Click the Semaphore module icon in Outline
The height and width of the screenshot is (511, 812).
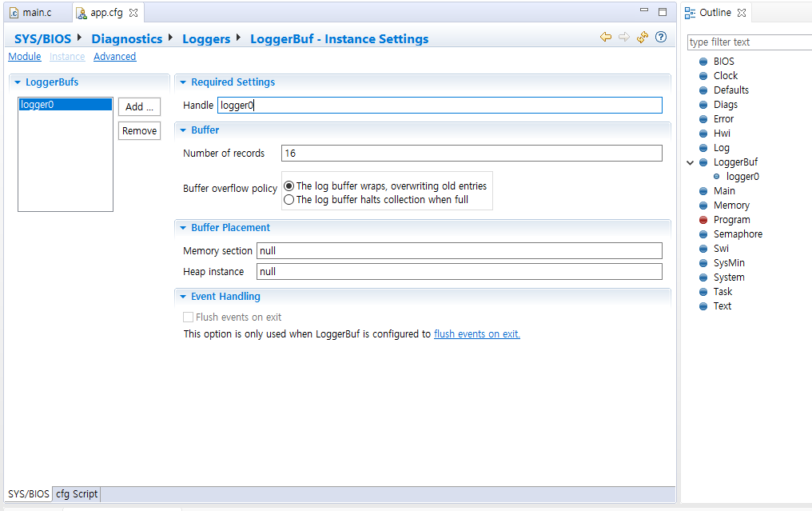point(703,234)
